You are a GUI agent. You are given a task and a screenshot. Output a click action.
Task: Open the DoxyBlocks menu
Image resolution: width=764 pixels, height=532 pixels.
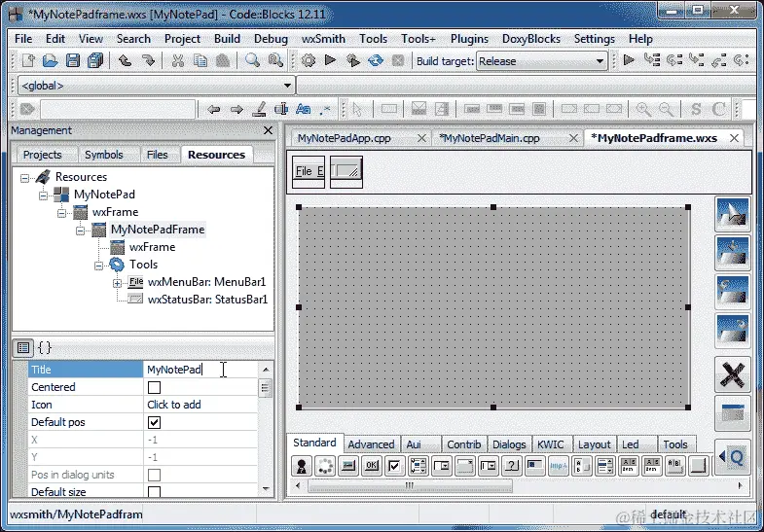point(531,39)
